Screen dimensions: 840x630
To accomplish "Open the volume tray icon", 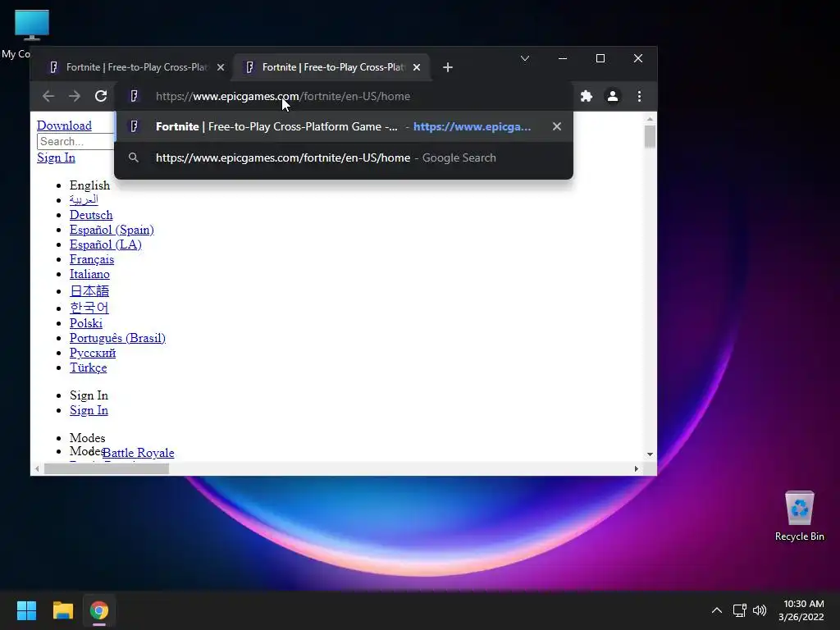I will [760, 610].
